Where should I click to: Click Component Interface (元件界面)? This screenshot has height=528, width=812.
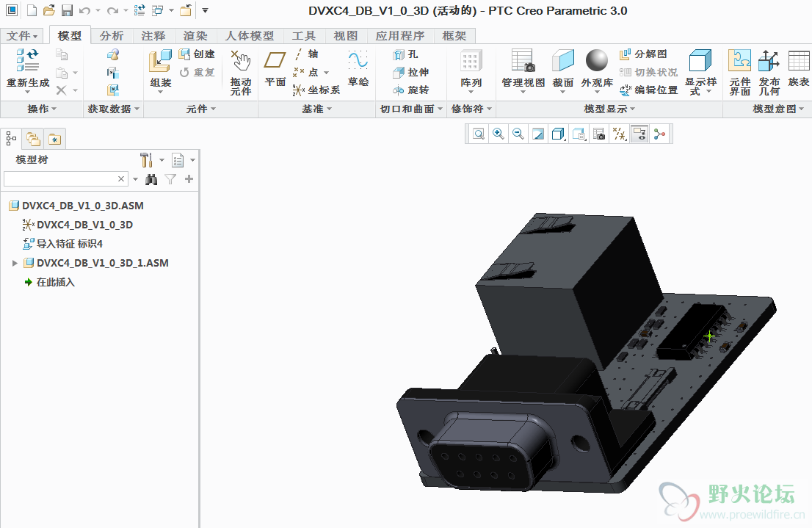(739, 73)
